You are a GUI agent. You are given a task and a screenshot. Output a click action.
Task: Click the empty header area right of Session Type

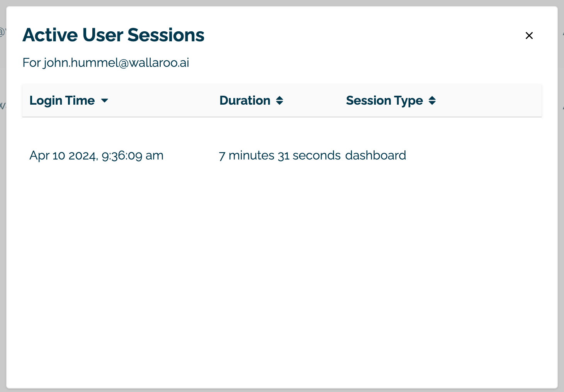(x=491, y=101)
